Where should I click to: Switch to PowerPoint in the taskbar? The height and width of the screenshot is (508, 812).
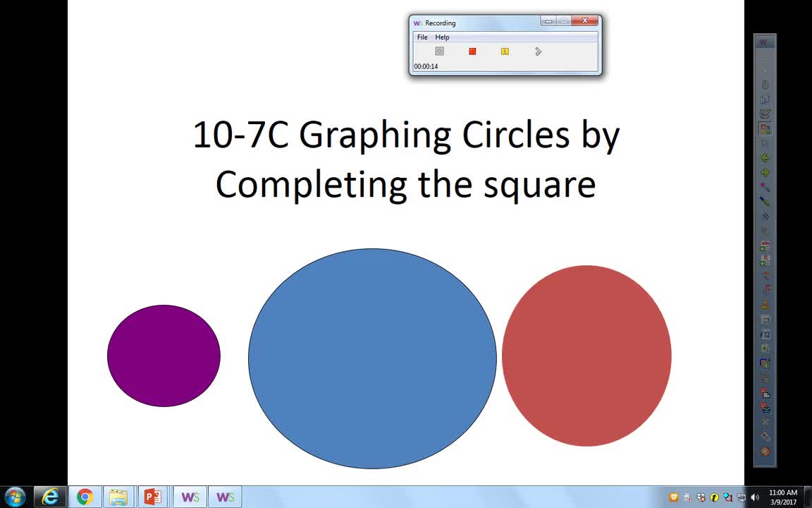pyautogui.click(x=152, y=497)
